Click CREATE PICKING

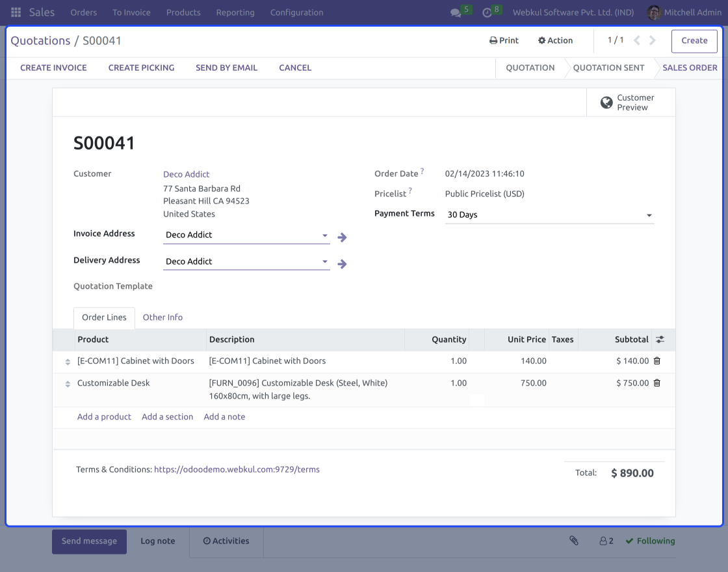[141, 68]
